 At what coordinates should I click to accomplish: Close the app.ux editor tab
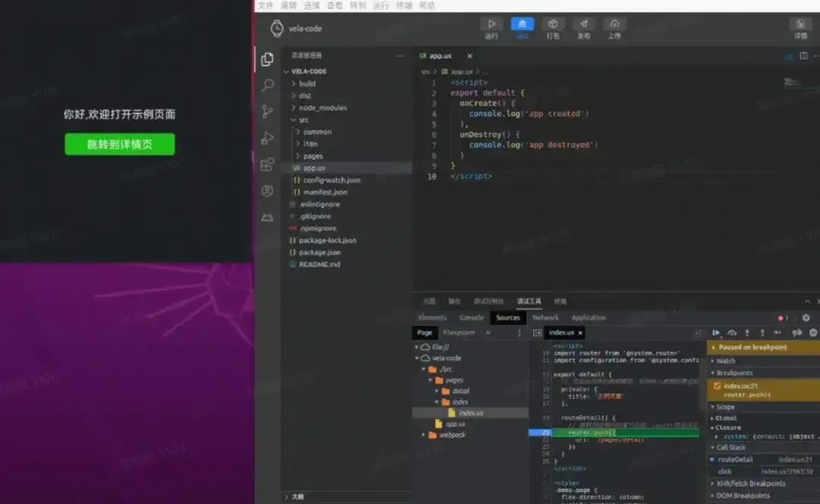point(470,56)
